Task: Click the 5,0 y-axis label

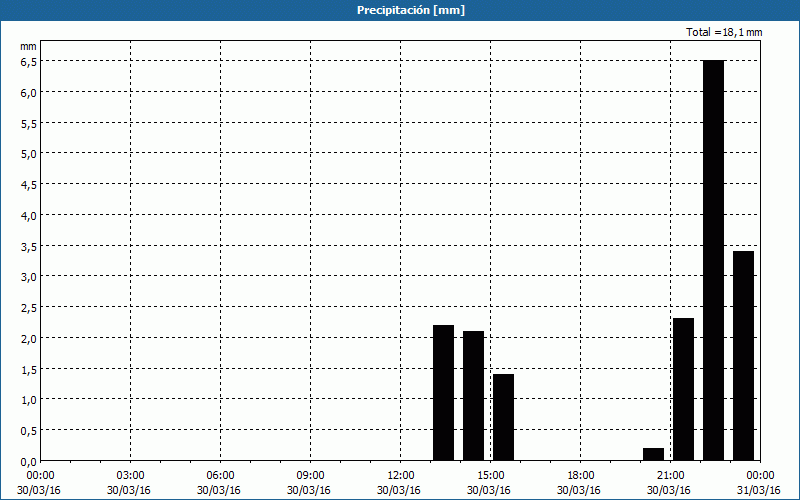Action: 28,154
